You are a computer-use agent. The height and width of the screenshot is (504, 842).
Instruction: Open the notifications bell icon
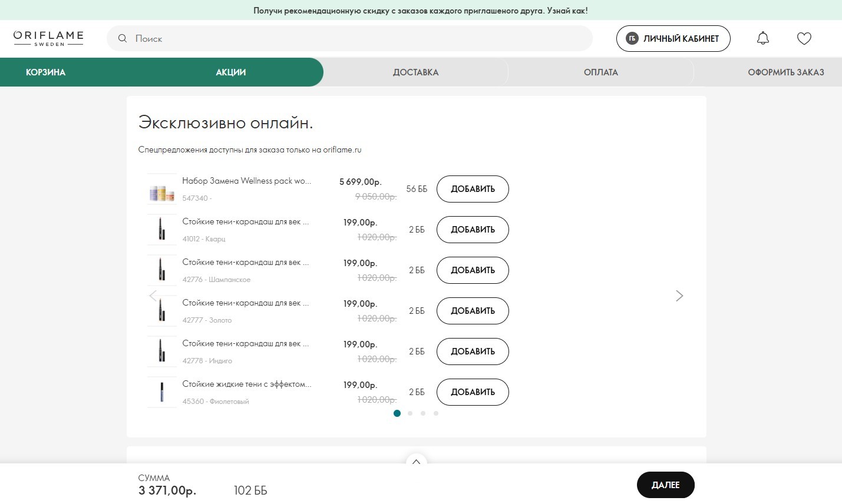[x=763, y=38]
